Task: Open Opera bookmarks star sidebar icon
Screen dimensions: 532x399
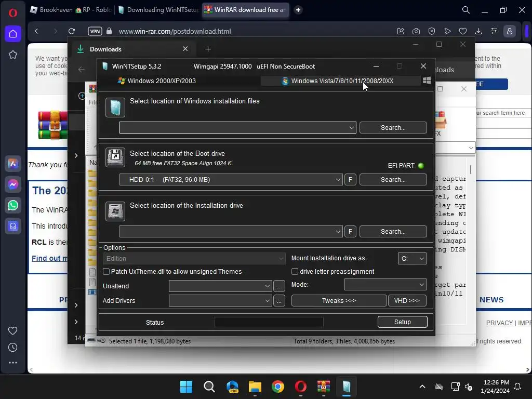Action: [x=13, y=55]
